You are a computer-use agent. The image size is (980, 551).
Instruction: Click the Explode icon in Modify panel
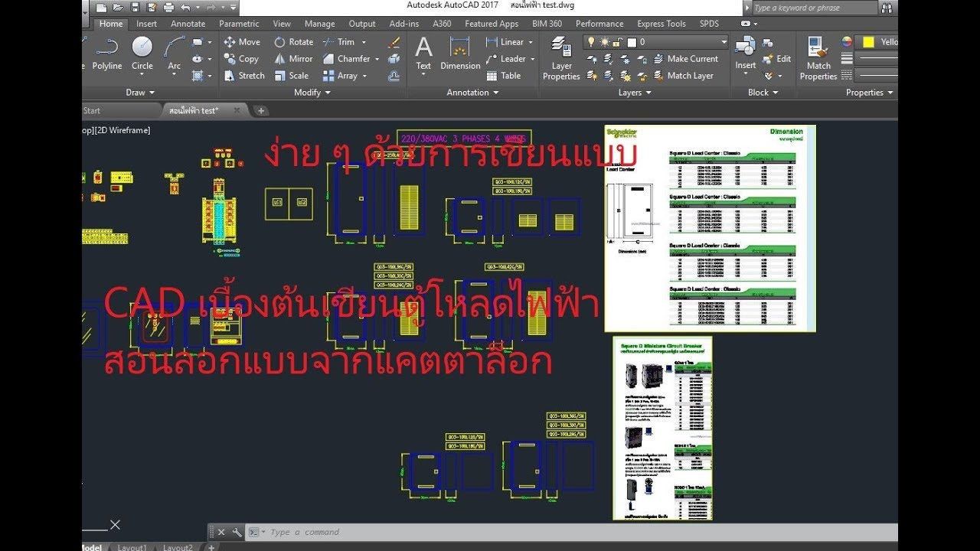coord(394,59)
